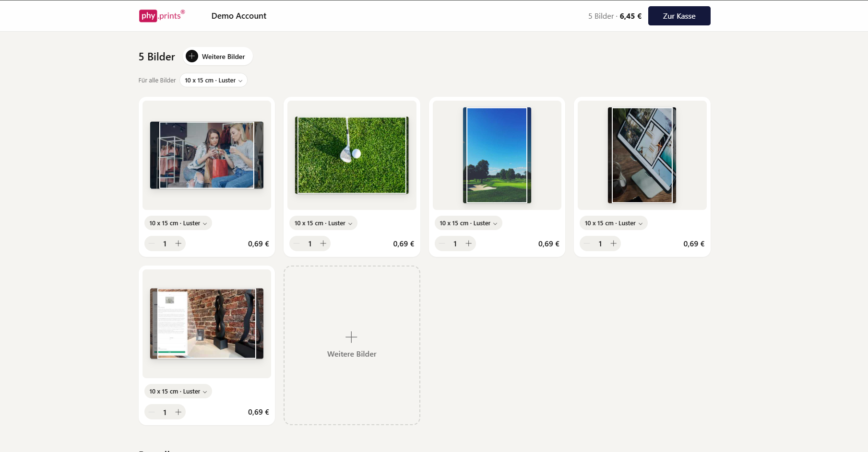Open the tablet on desk thumbnail
Screen dimensions: 868x452
click(642, 155)
